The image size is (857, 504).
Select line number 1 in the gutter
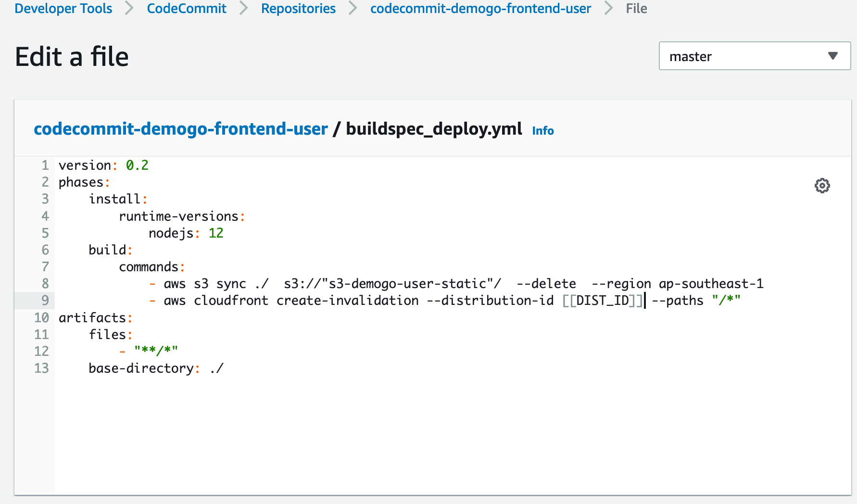point(45,165)
